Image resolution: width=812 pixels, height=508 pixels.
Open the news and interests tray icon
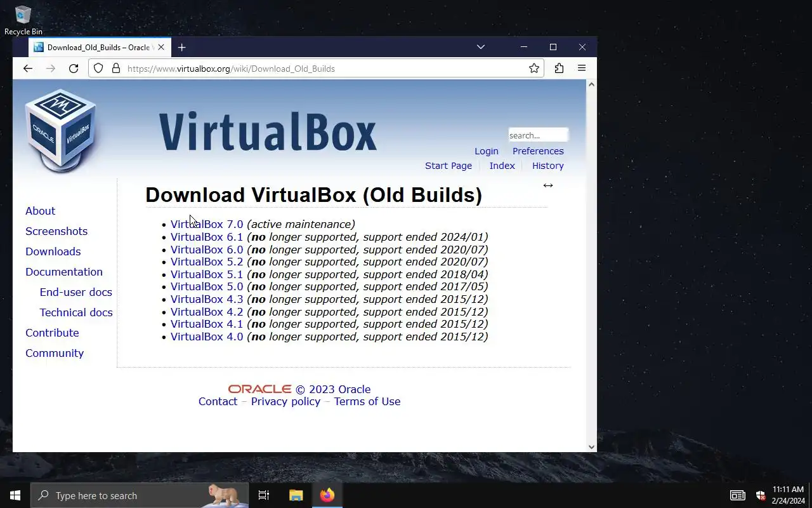coord(737,495)
